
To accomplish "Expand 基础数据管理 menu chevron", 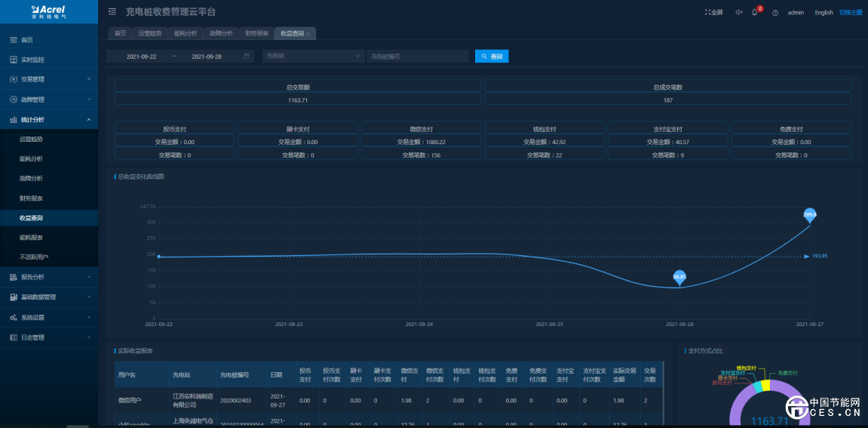I will point(88,297).
